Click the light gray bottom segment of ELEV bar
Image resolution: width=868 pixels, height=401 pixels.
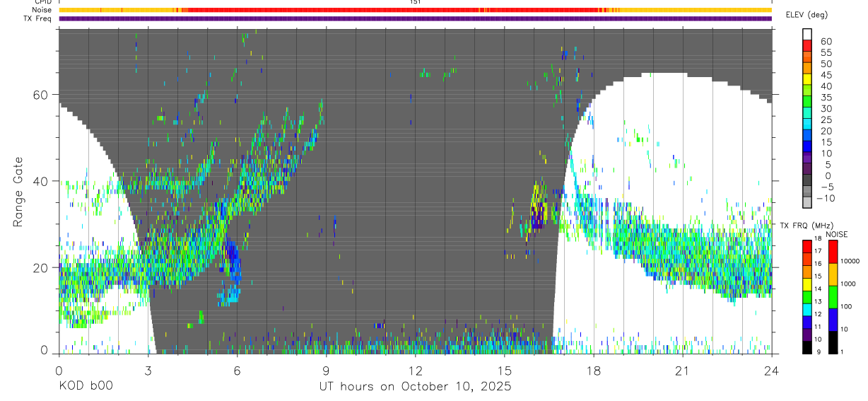pos(808,204)
